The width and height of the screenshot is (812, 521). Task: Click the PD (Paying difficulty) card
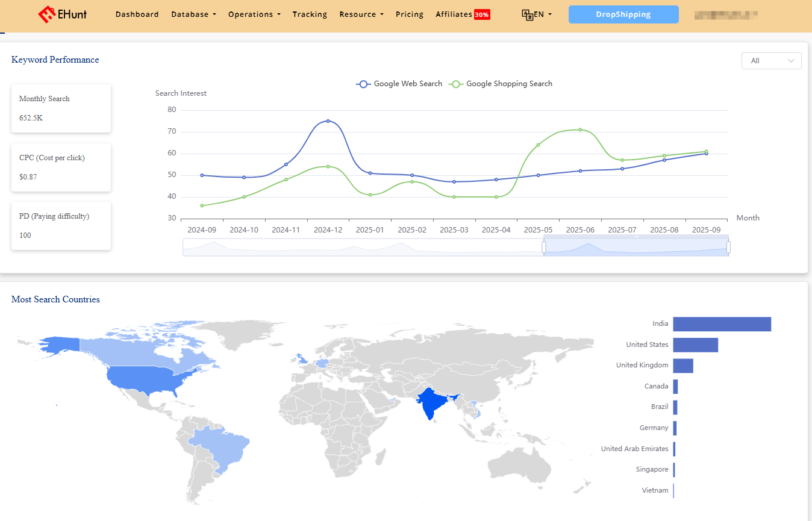point(61,226)
